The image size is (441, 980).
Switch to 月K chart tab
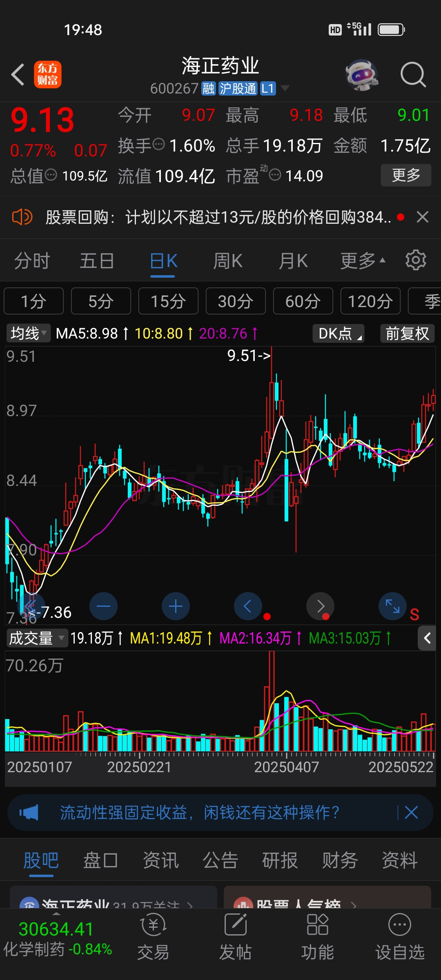click(293, 261)
